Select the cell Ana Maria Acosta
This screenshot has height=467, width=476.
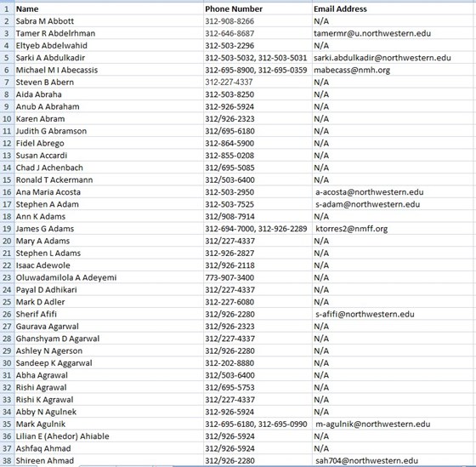(109, 192)
